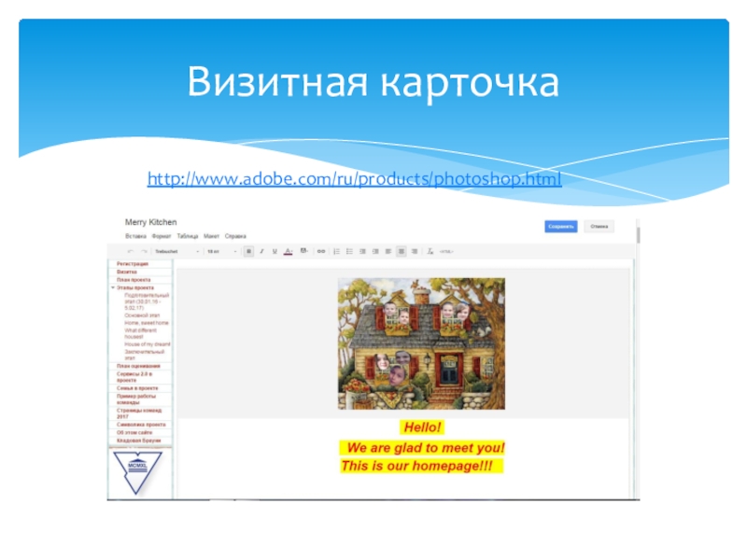Click the highlighted Hello! text line

pos(422,427)
